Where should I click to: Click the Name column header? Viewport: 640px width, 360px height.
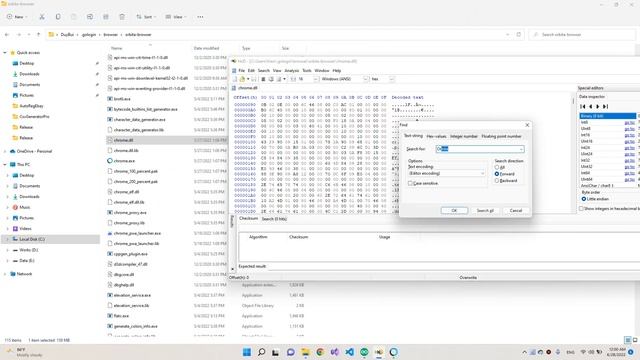(117, 48)
